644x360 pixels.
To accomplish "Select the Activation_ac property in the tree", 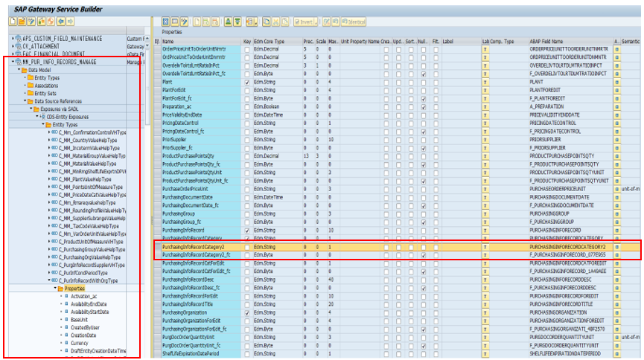I will point(84,296).
